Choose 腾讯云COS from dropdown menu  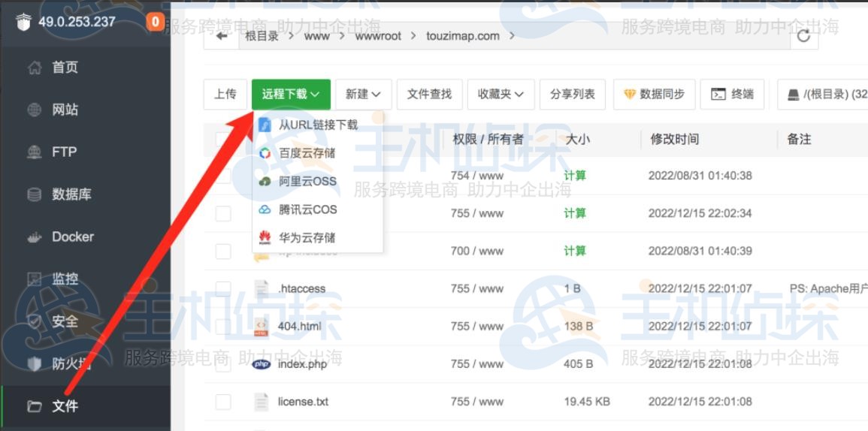pos(317,209)
